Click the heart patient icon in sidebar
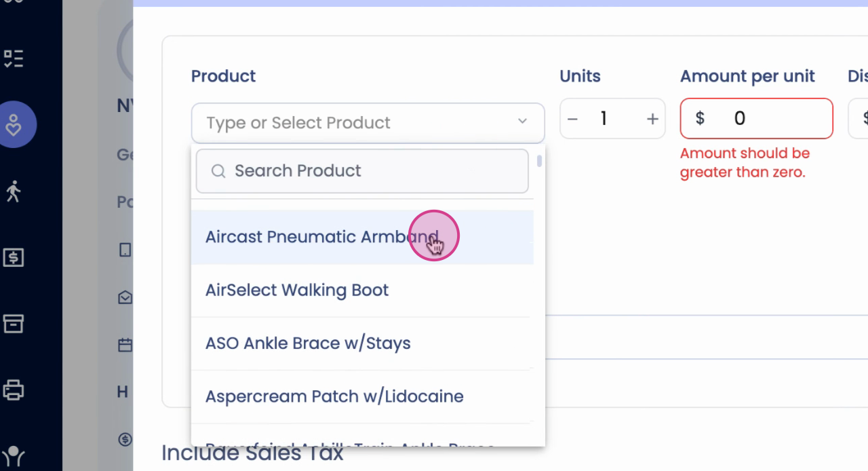Screen dimensions: 868x471 click(x=14, y=125)
